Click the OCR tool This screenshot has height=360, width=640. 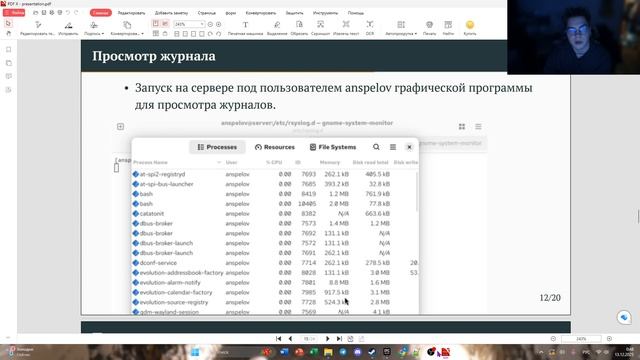[370, 28]
